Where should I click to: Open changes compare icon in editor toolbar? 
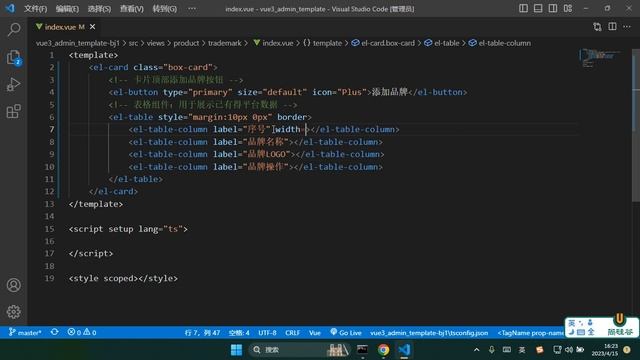tap(597, 27)
